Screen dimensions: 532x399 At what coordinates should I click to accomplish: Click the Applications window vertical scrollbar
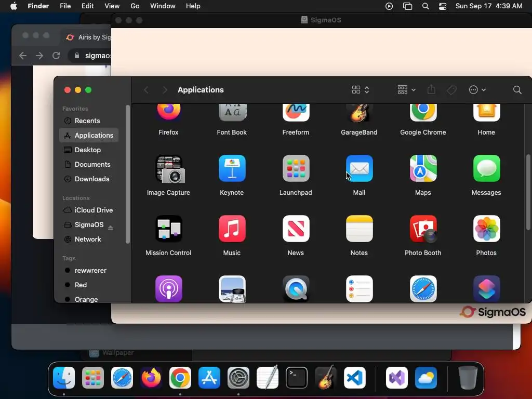528,193
